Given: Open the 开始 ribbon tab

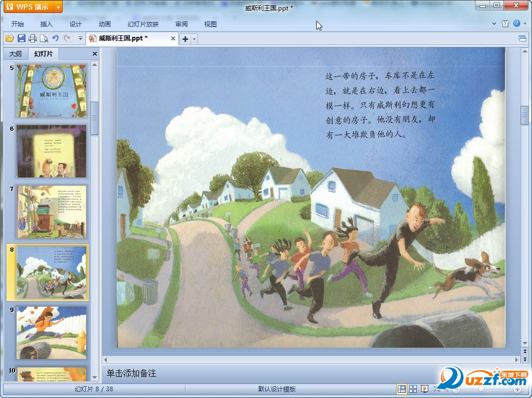Looking at the screenshot, I should (x=17, y=24).
